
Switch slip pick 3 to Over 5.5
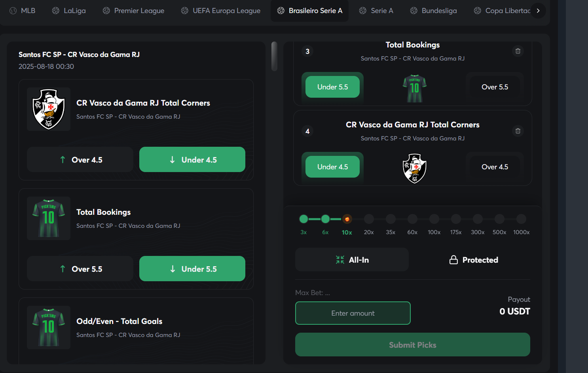(x=495, y=87)
